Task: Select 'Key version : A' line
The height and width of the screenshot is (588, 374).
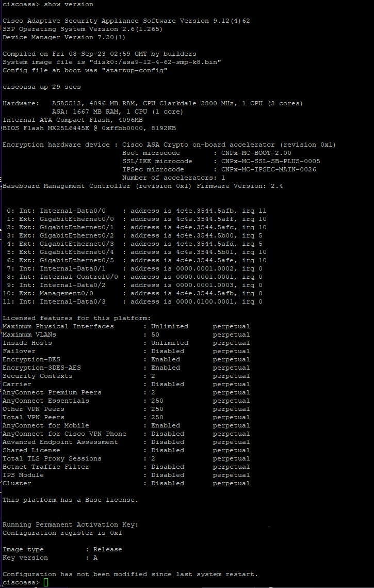Action: (50, 557)
